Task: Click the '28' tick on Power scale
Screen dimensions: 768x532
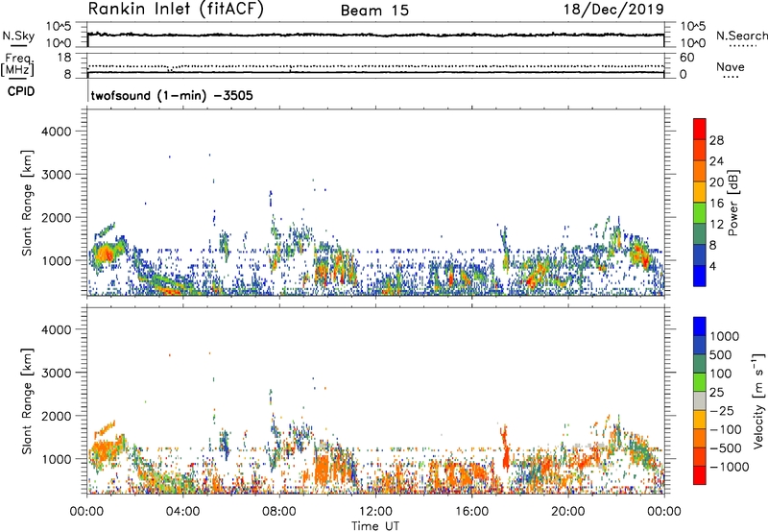Action: (x=716, y=140)
